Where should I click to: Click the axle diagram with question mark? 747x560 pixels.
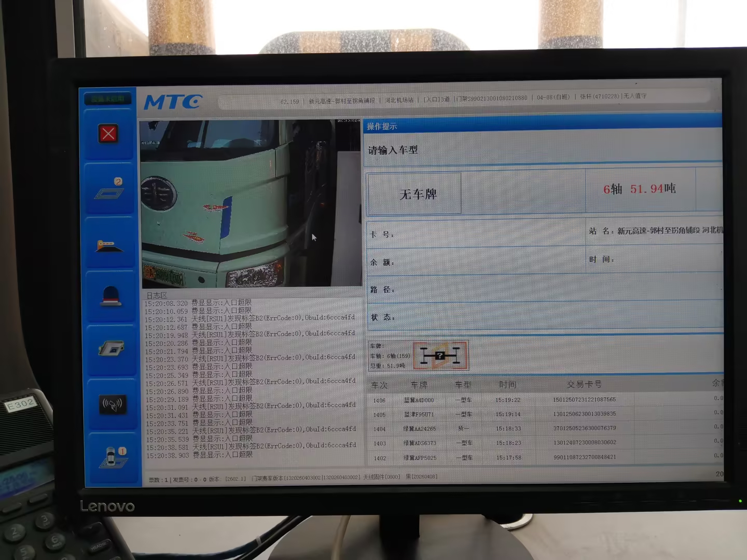440,356
